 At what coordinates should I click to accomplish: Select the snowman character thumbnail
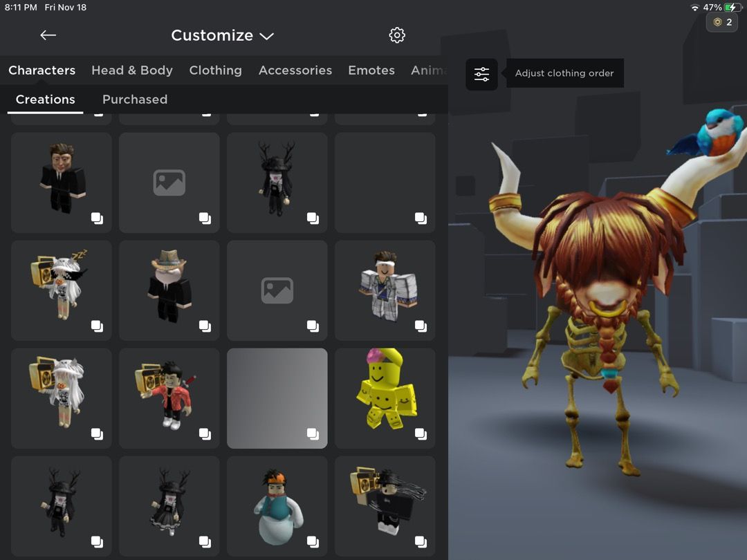(x=277, y=506)
